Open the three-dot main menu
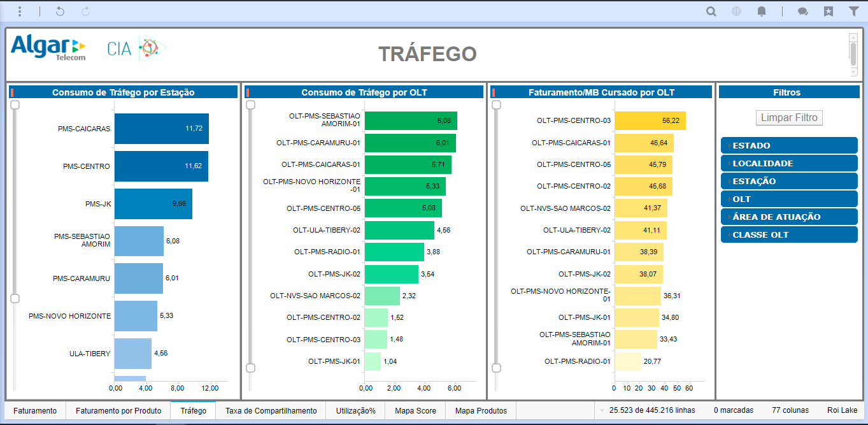Image resolution: width=868 pixels, height=425 pixels. click(20, 11)
